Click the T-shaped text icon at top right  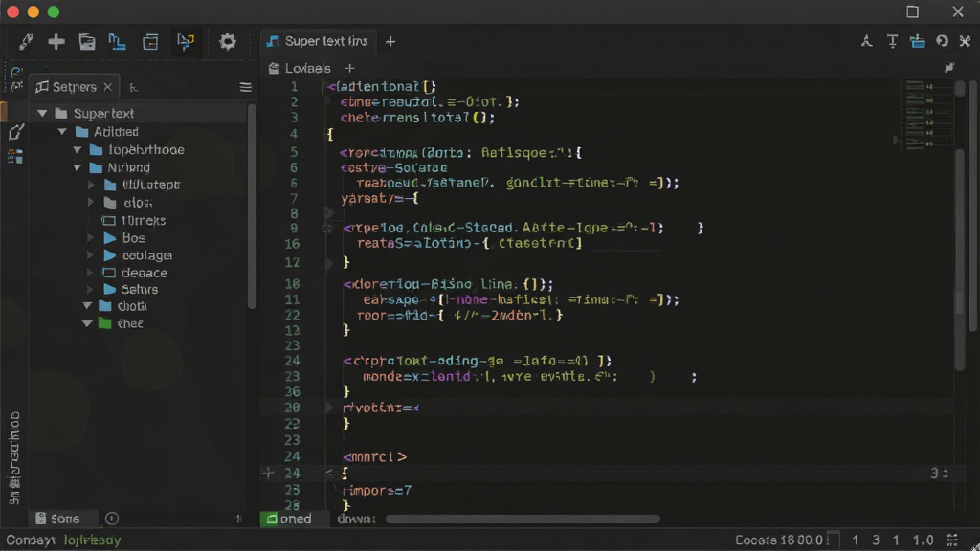(892, 41)
